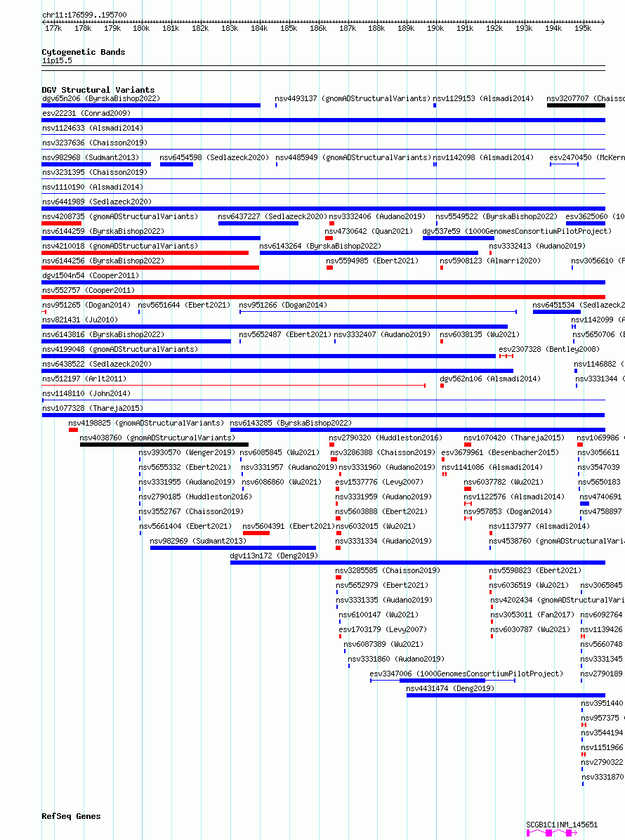Image resolution: width=625 pixels, height=840 pixels.
Task: Click nsv1129153 (Alsmadi2014) label
Action: pos(483,98)
